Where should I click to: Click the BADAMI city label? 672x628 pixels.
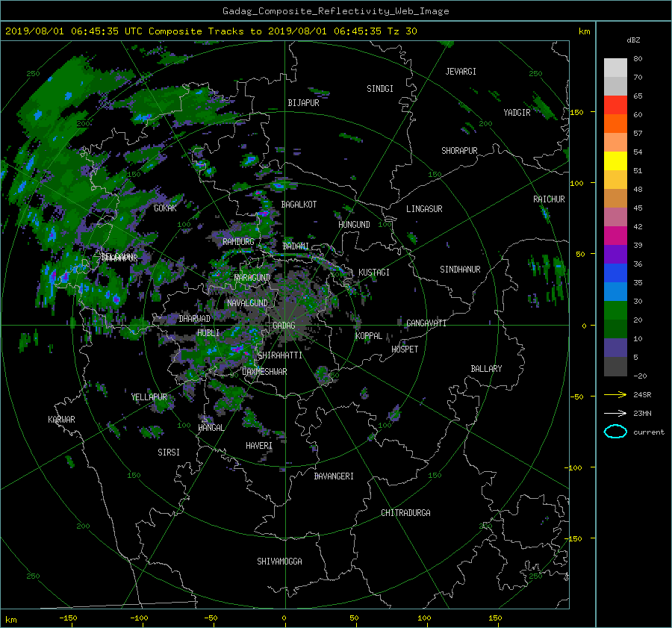point(296,246)
